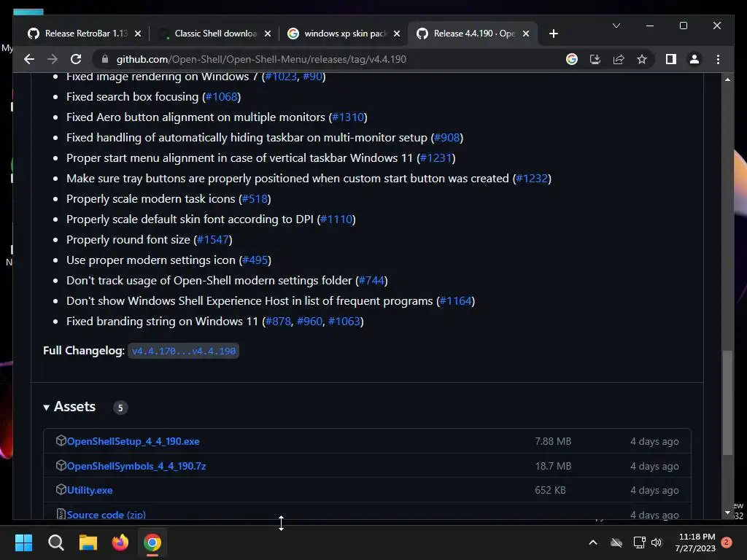
Task: Close the windows xp skin pack tab
Action: tap(397, 34)
